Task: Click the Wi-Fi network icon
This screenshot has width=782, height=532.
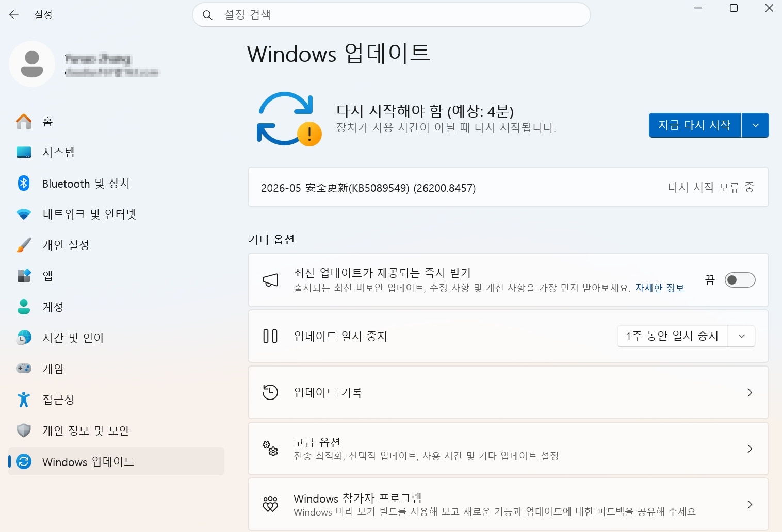Action: point(24,214)
